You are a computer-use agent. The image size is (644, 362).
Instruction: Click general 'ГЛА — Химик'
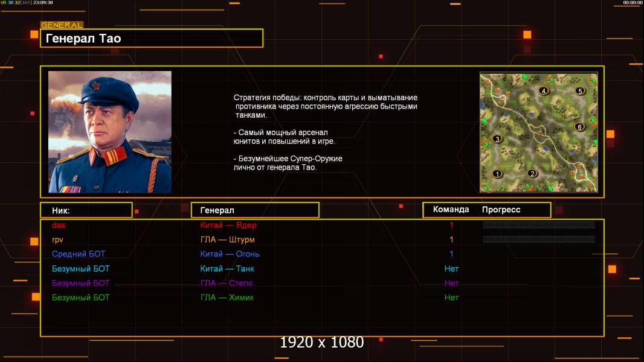(227, 297)
